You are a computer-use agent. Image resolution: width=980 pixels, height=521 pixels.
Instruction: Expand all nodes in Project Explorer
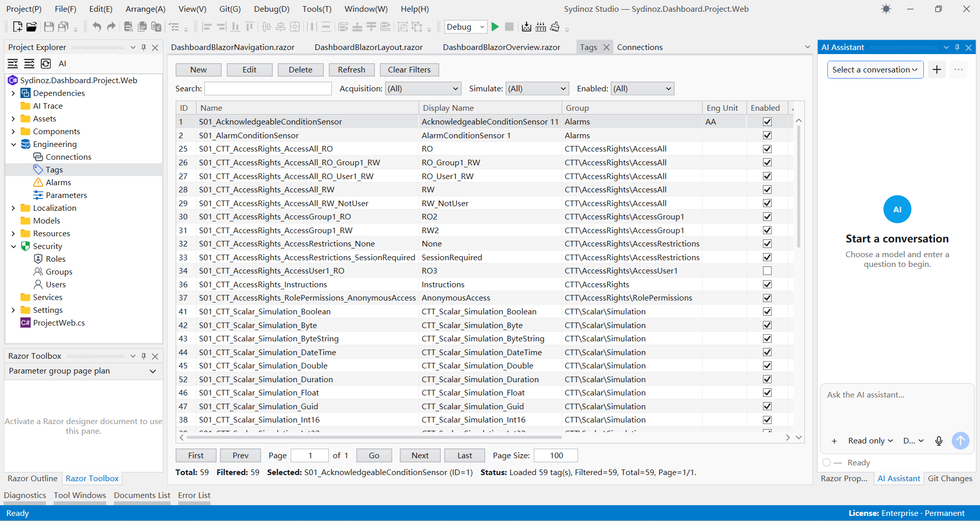pos(29,63)
